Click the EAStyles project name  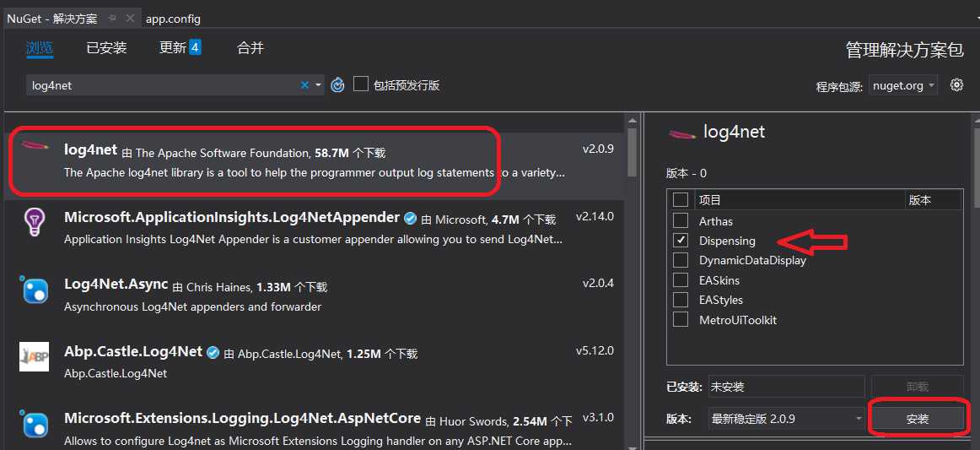click(x=720, y=301)
